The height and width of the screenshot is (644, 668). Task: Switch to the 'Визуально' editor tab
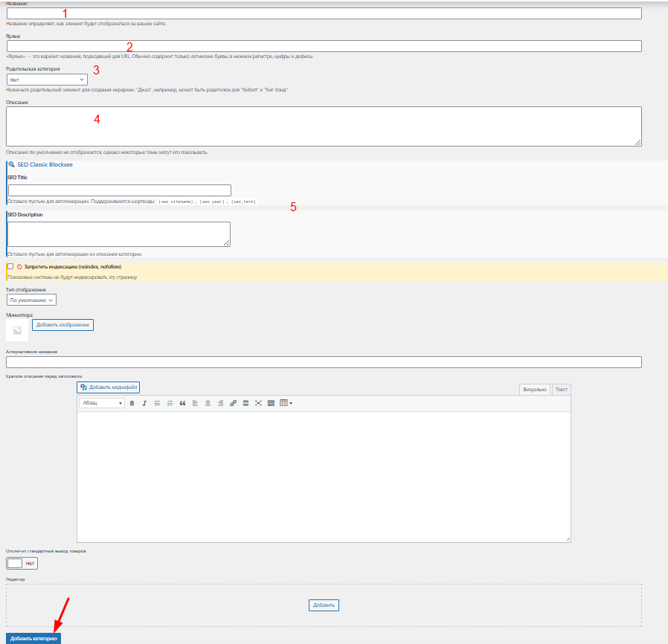click(x=535, y=389)
